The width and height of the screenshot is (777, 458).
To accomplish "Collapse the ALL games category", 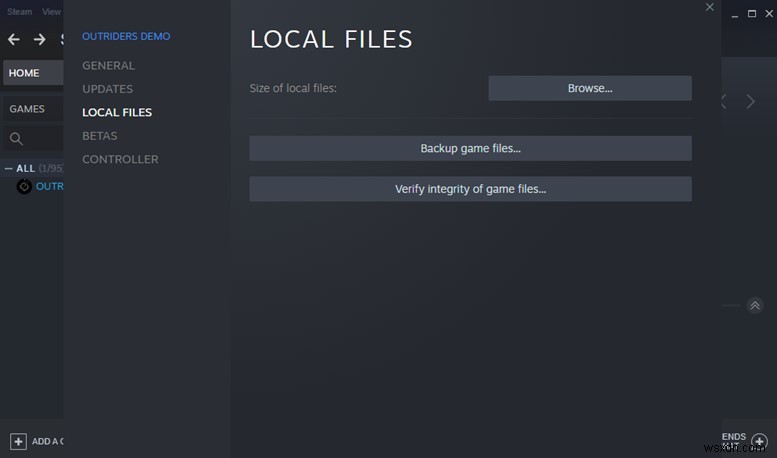I will tap(9, 169).
